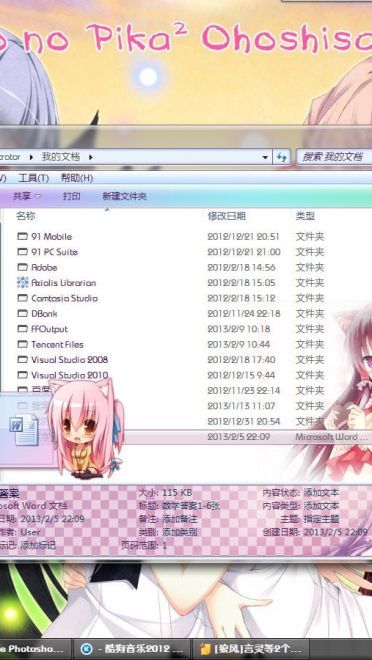Click the 我的文档 breadcrumb segment
This screenshot has width=372, height=660.
[61, 157]
